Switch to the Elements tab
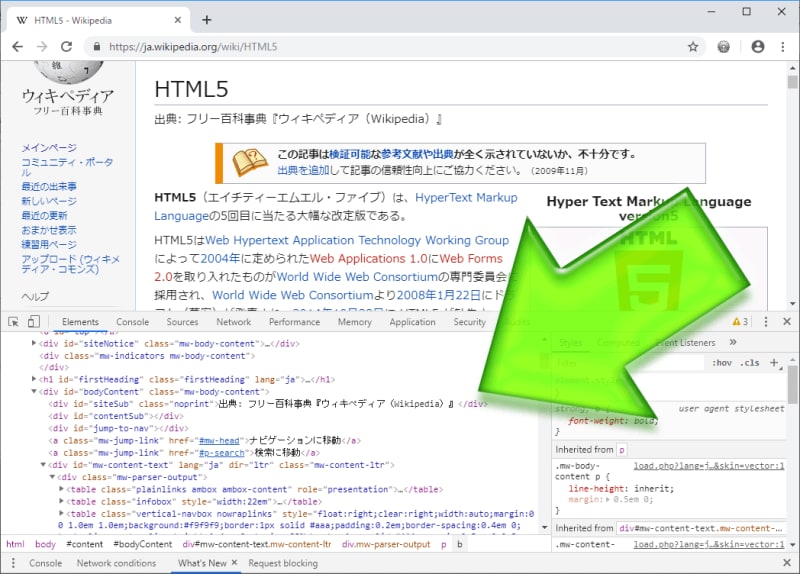This screenshot has width=800, height=574. click(80, 322)
